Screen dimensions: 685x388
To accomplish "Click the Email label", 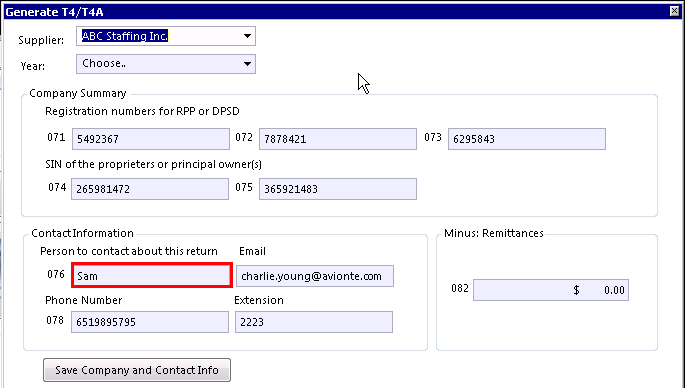I will 252,251.
